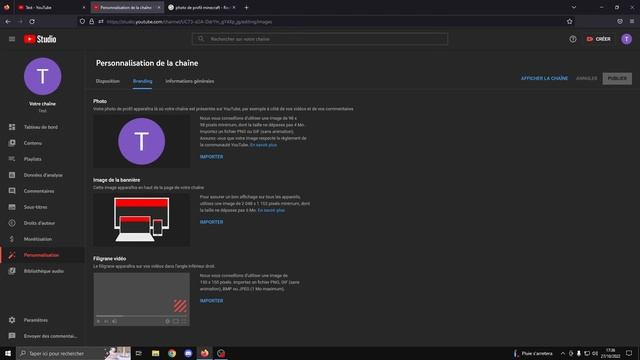
Task: Click the Rechercher sur votre chaîne search field
Action: point(320,39)
